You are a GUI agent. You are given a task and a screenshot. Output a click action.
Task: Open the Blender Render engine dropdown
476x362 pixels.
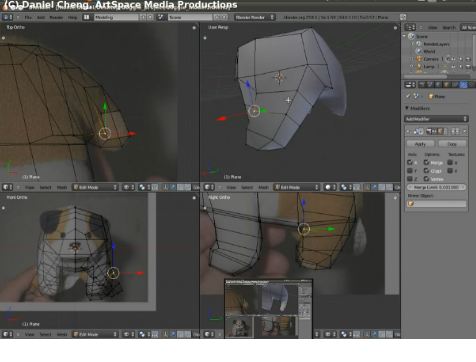254,17
